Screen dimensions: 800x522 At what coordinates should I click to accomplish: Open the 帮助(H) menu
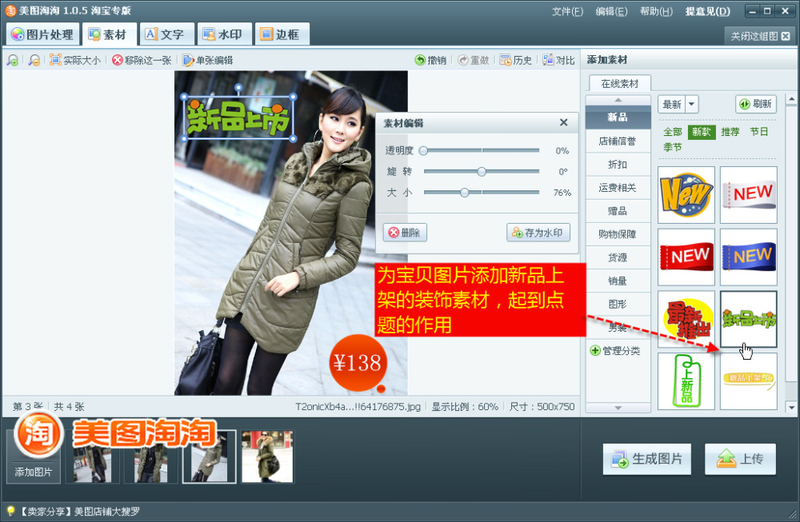click(x=656, y=12)
